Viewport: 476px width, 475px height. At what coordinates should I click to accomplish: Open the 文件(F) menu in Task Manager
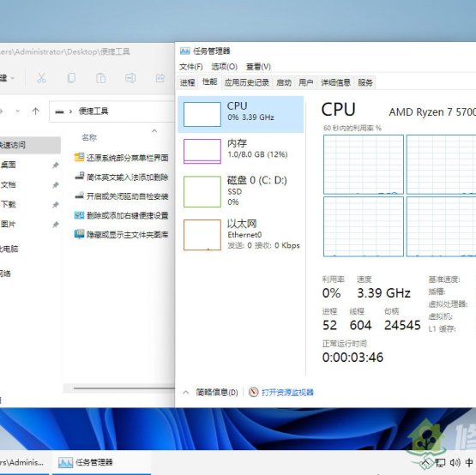coord(191,67)
